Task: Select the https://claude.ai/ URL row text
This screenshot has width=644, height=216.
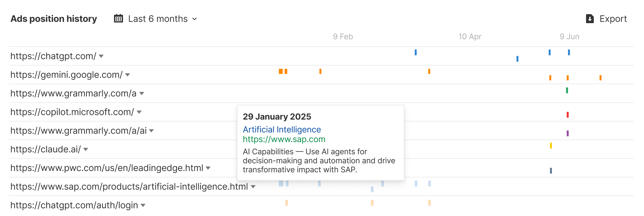Action: click(x=45, y=149)
